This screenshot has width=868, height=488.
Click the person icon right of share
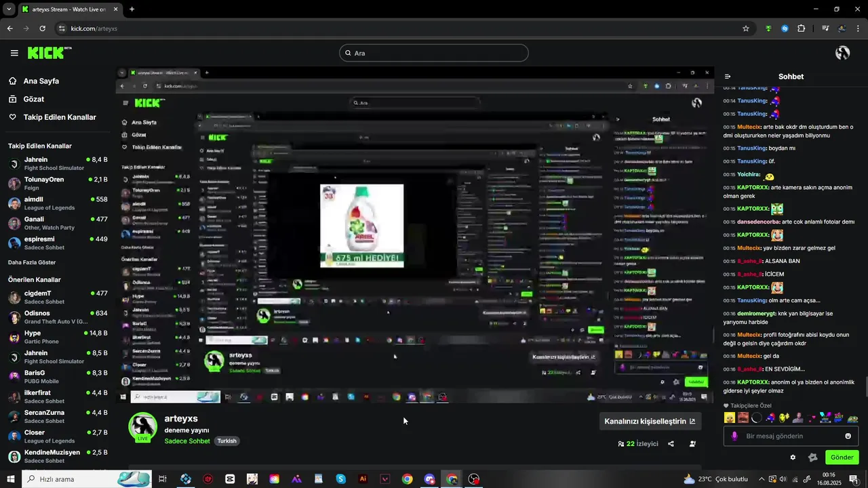coord(692,444)
